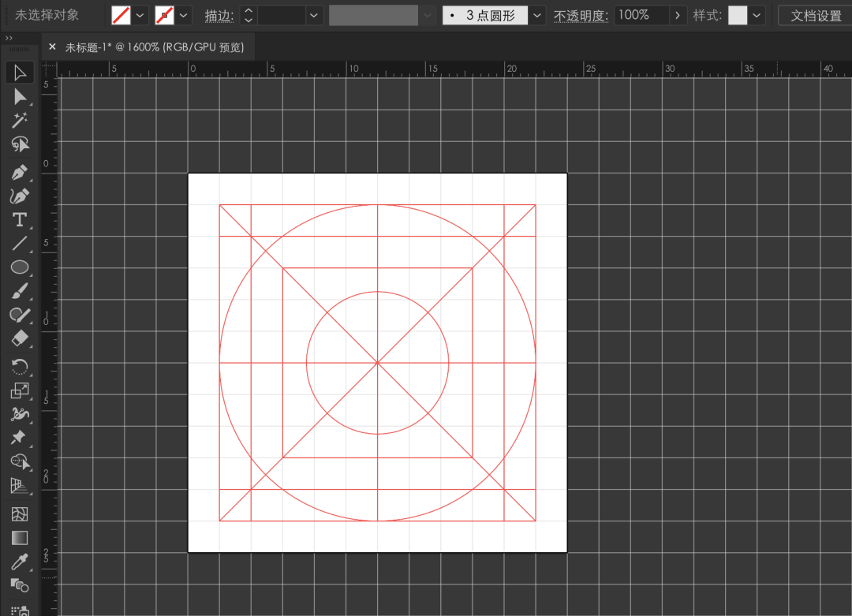The height and width of the screenshot is (616, 852).
Task: Select the Direct Selection tool
Action: pyautogui.click(x=20, y=97)
